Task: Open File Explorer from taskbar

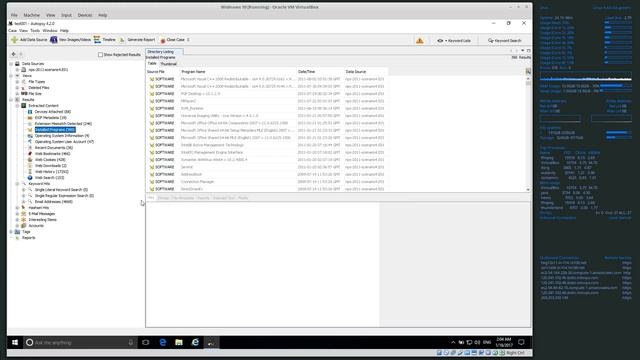Action: click(179, 342)
